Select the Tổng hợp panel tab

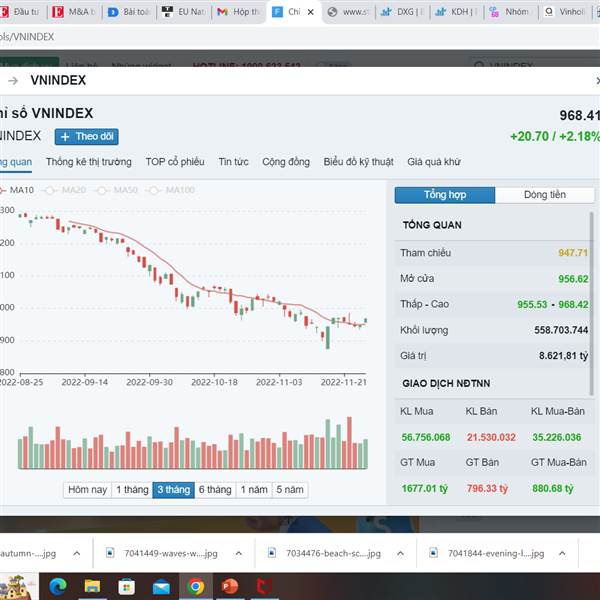(445, 195)
